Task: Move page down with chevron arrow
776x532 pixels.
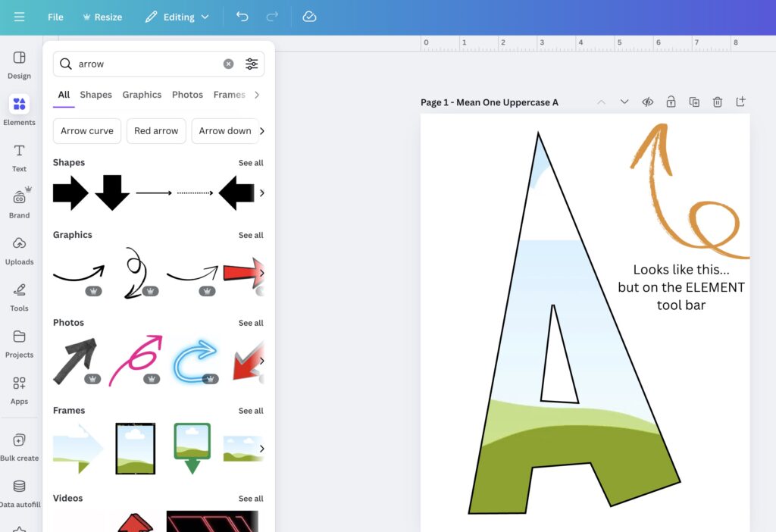Action: pos(624,102)
